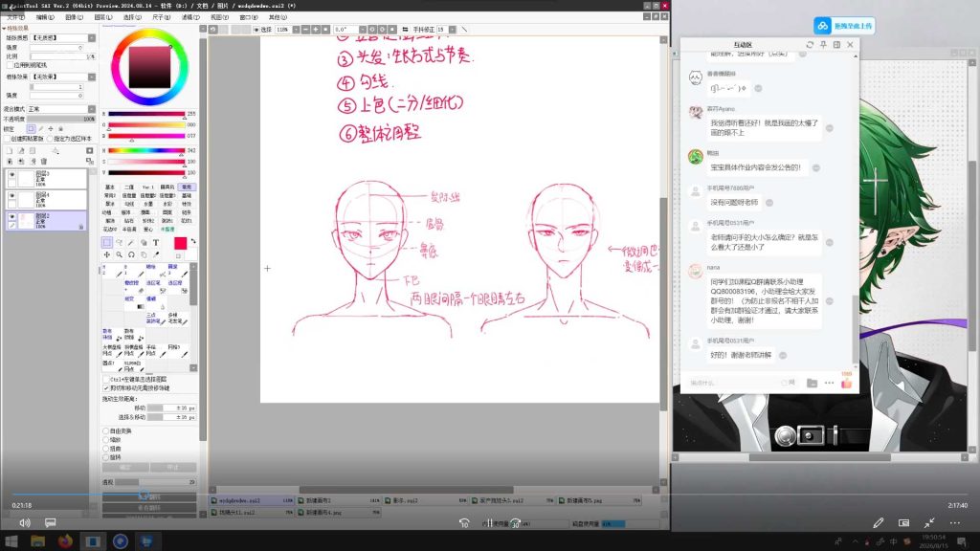Toggle video player volume speaker icon

[x=25, y=522]
